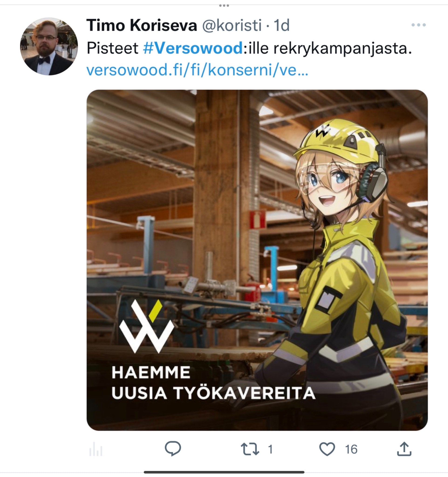Open the #Versowood hashtag

pos(193,48)
